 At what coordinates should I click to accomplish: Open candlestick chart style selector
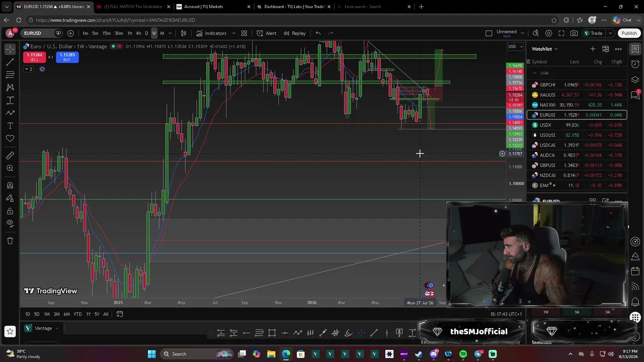point(184,33)
